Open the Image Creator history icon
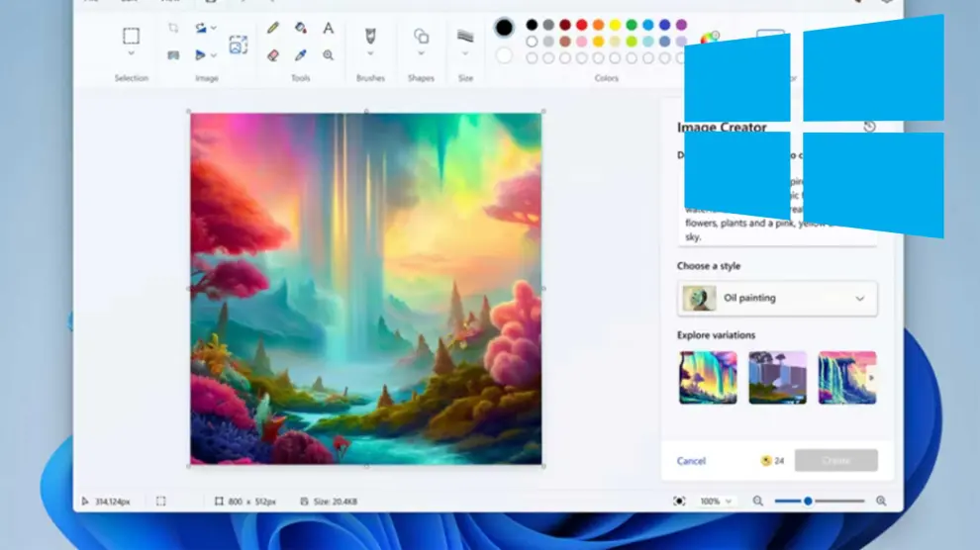 coord(869,127)
